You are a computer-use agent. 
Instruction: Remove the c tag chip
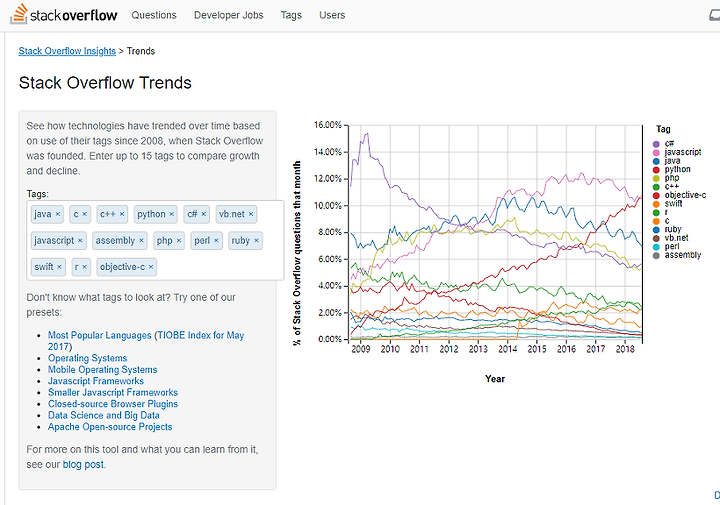(x=84, y=214)
